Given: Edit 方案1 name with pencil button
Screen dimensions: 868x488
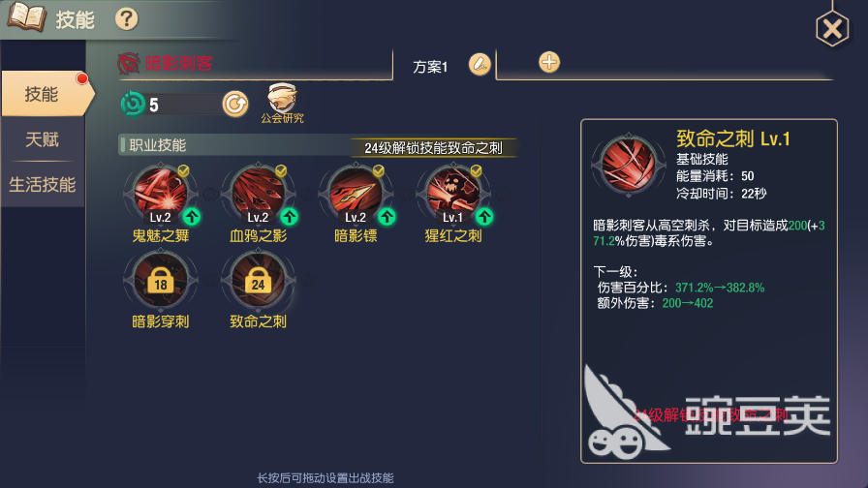Looking at the screenshot, I should 480,65.
